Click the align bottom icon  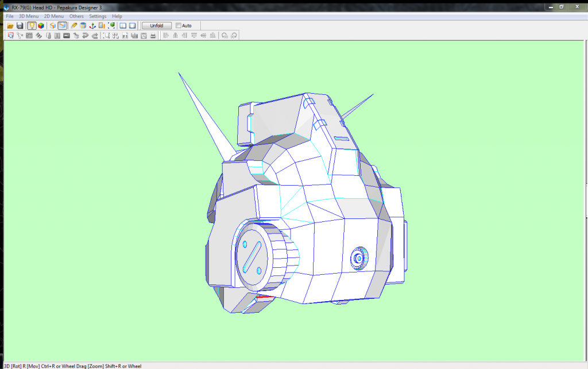(x=212, y=35)
